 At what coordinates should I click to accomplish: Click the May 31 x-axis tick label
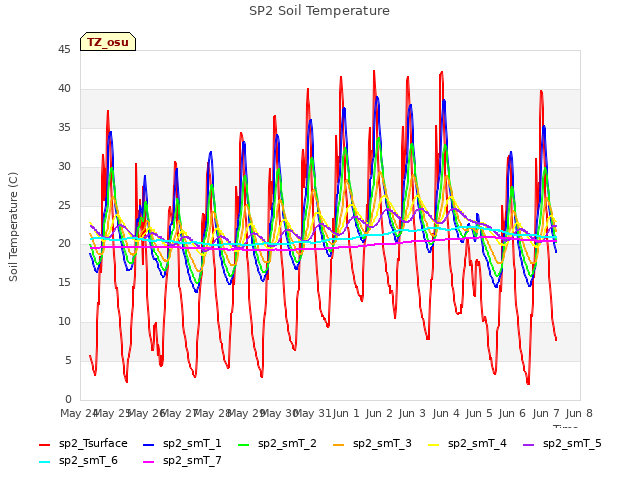(312, 413)
